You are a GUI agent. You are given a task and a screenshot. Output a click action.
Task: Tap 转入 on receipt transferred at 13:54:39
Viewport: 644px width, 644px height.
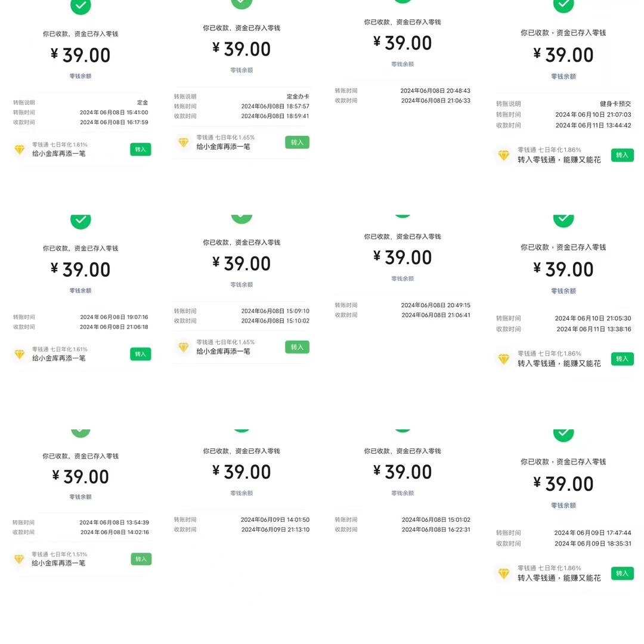[x=141, y=559]
